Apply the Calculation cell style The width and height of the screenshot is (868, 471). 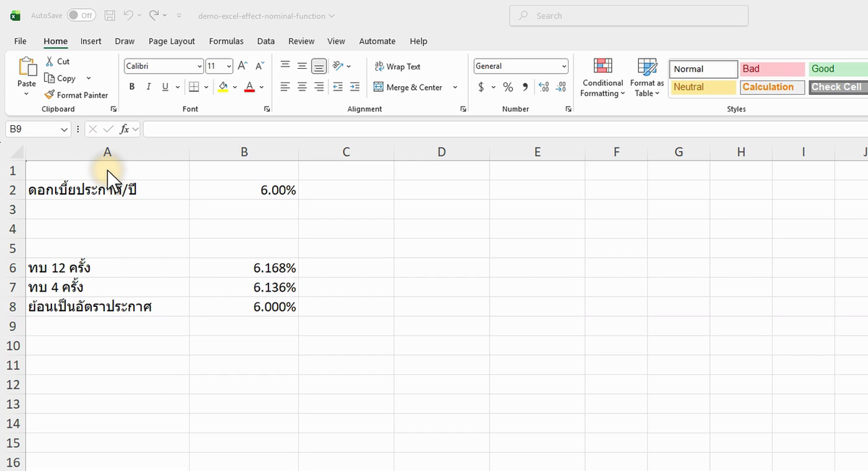pos(772,87)
